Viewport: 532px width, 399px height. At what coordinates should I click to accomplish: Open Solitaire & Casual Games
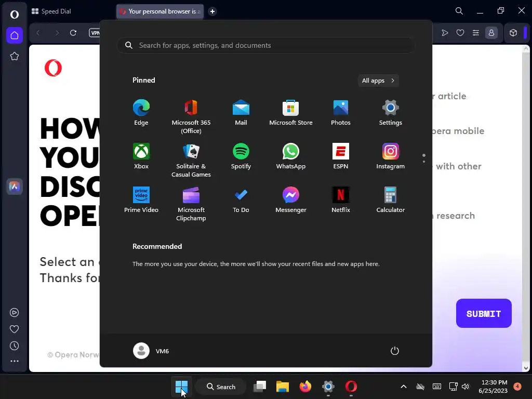pyautogui.click(x=191, y=160)
